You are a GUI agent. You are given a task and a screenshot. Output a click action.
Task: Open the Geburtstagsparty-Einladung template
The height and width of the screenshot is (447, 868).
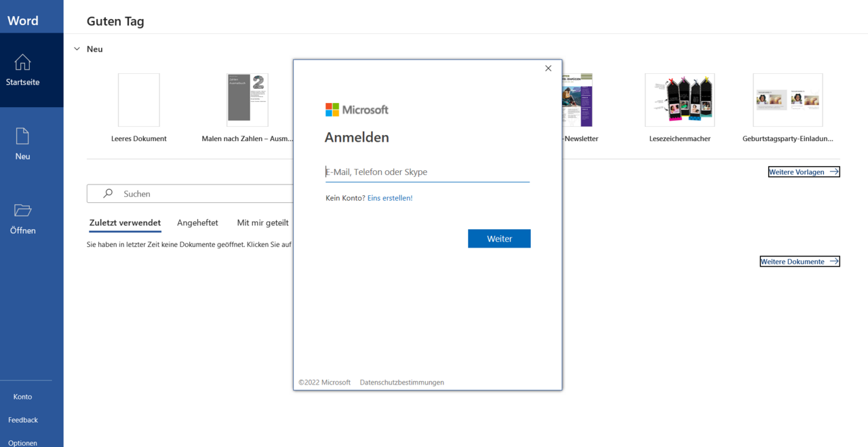(787, 100)
